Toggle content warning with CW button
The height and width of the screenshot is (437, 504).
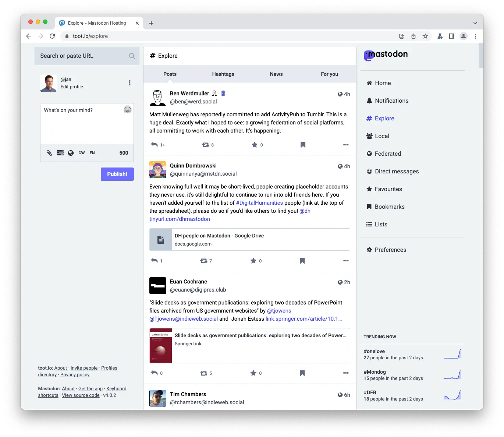[81, 153]
